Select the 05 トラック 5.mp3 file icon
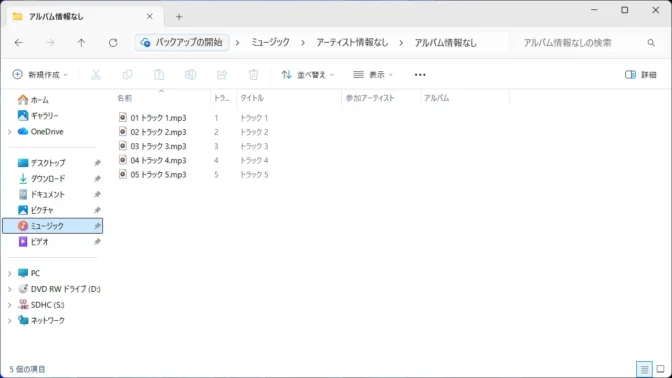This screenshot has height=378, width=672. (x=123, y=174)
